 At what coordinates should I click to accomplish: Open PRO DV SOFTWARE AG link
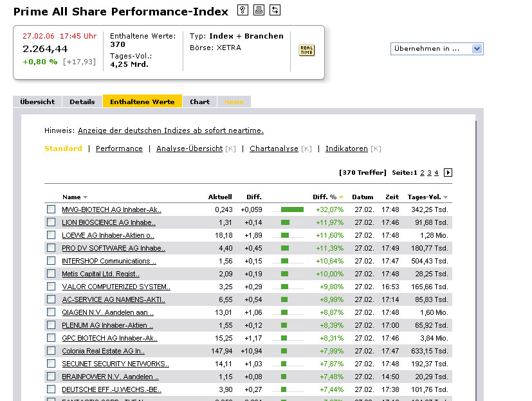click(113, 248)
